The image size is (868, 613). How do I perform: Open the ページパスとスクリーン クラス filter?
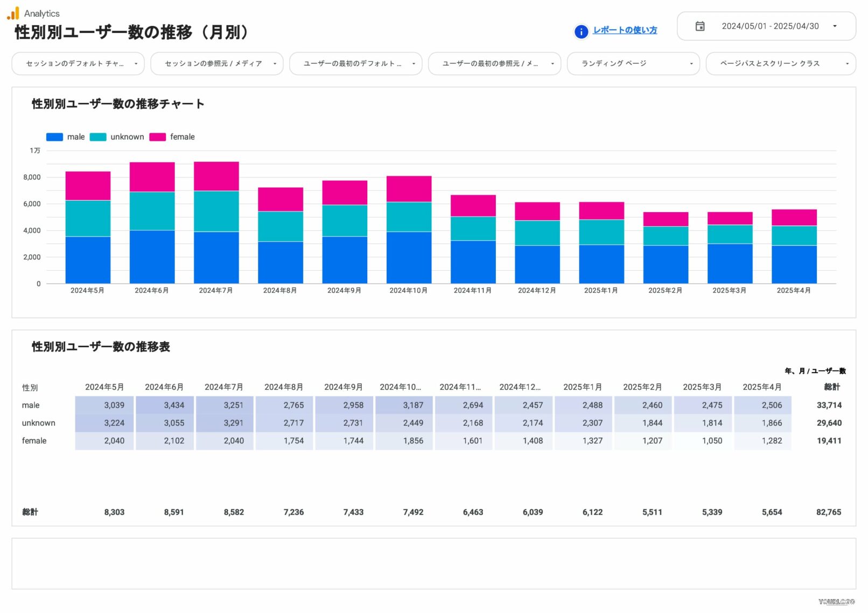780,63
